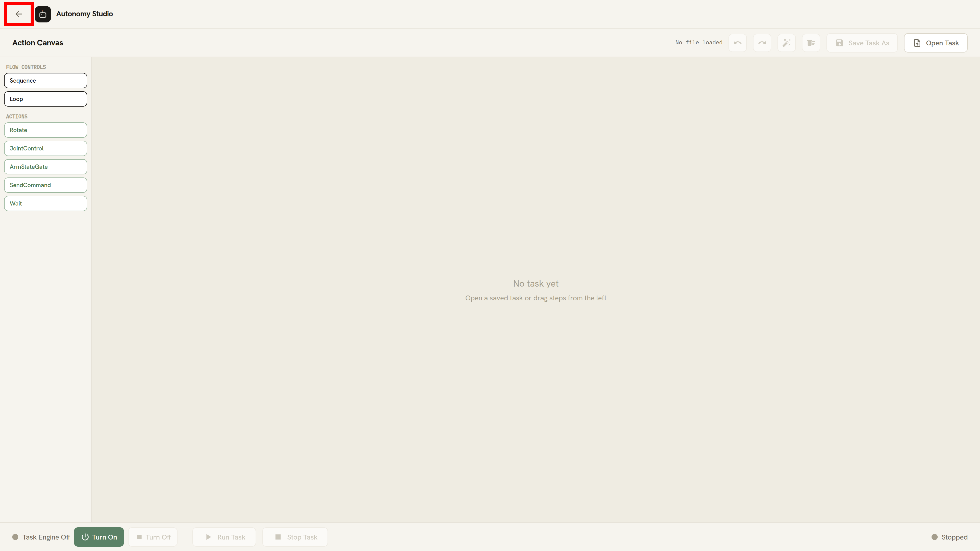Click the Stopped status indicator
The image size is (980, 551).
click(950, 537)
